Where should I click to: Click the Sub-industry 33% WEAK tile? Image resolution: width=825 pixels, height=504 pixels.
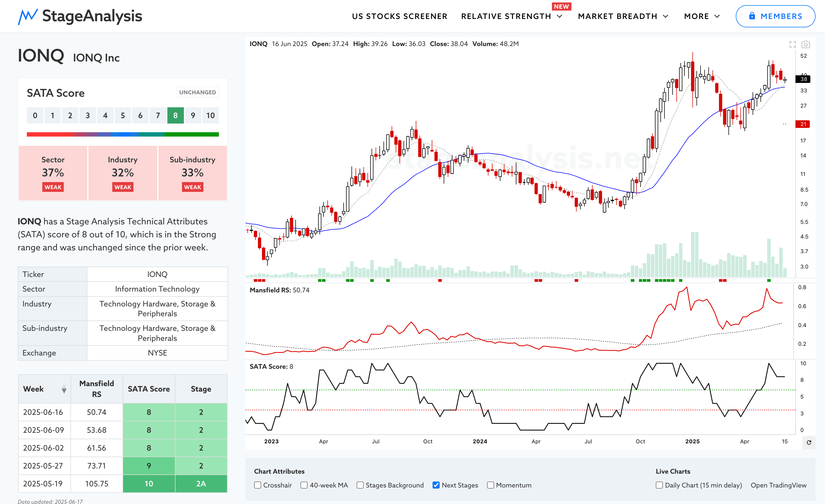tap(193, 173)
